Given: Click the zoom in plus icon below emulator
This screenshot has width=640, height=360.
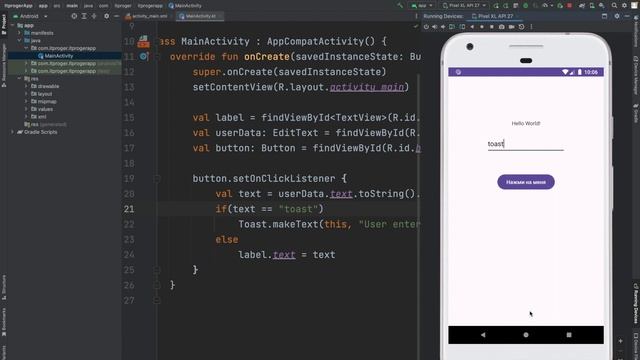Looking at the screenshot, I should [x=620, y=341].
